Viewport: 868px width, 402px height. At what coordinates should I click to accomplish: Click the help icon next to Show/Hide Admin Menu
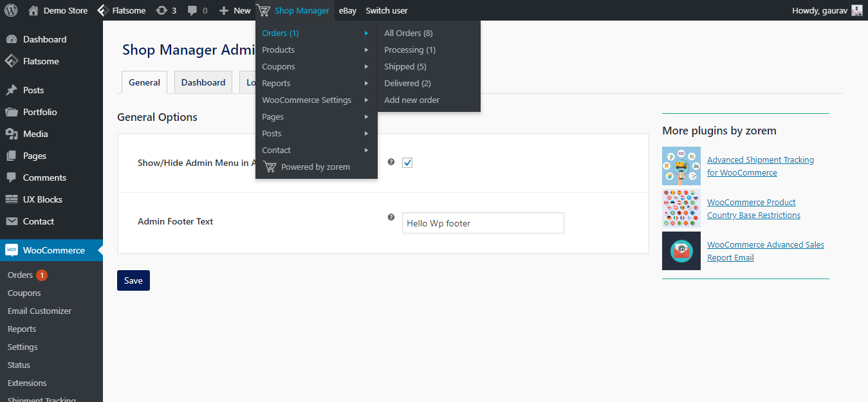click(391, 162)
